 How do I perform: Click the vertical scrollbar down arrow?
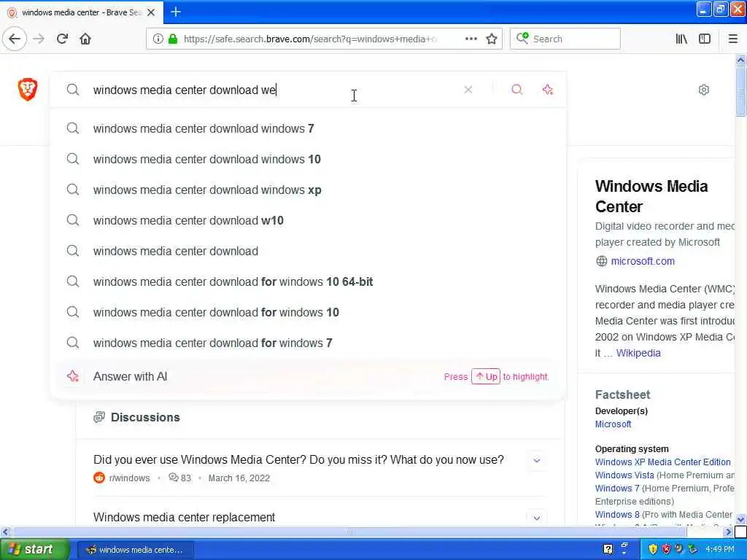pyautogui.click(x=740, y=519)
